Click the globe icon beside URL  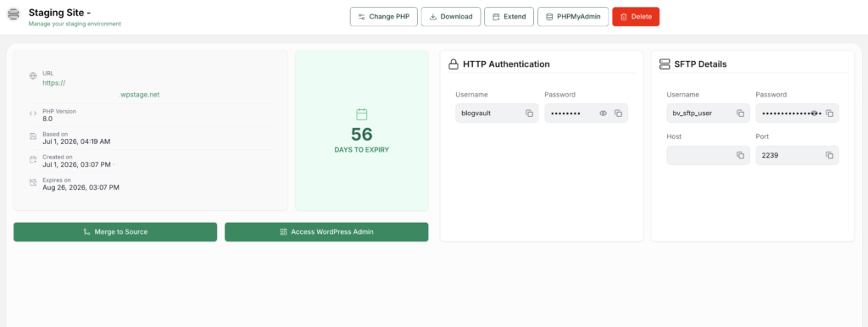[33, 75]
